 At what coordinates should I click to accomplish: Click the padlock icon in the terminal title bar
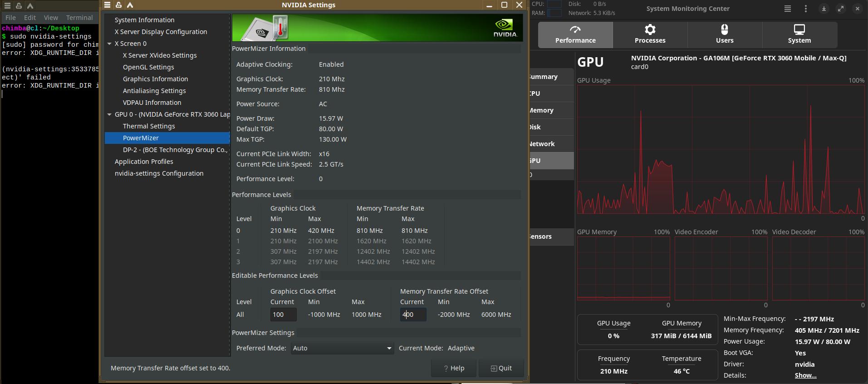click(x=19, y=6)
